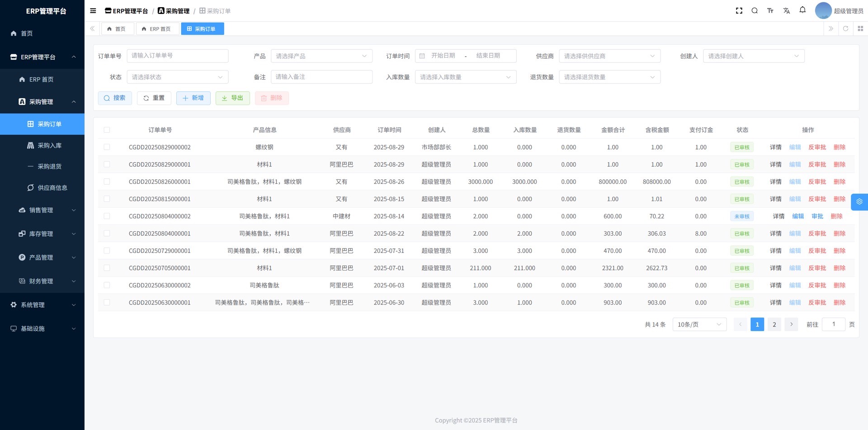Open the page size 10条/页 dropdown
868x430 pixels.
tap(699, 324)
